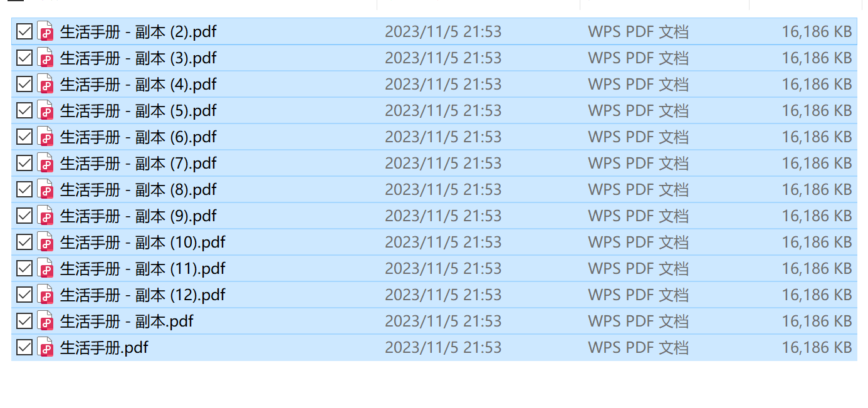Image resolution: width=868 pixels, height=408 pixels.
Task: Click empty area below the file list
Action: click(434, 385)
